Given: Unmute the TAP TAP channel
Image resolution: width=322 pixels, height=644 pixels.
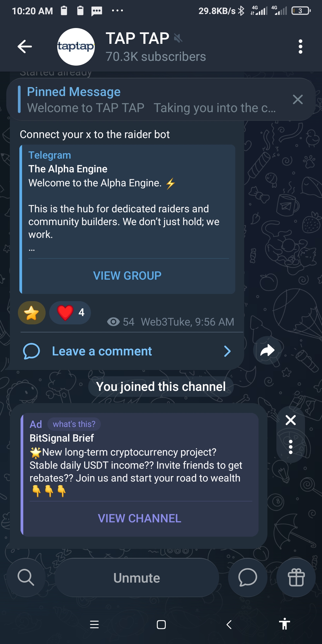Looking at the screenshot, I should click(137, 578).
